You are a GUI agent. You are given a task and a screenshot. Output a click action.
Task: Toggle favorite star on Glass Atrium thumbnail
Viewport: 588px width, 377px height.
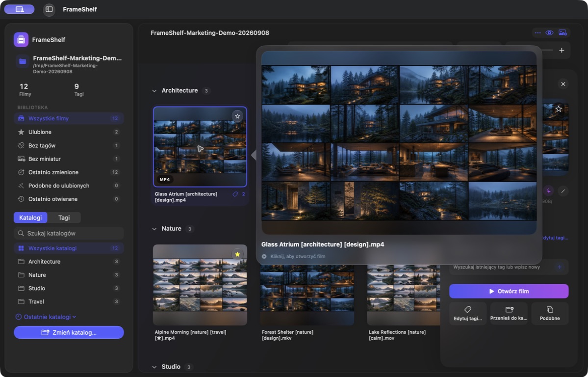[237, 116]
